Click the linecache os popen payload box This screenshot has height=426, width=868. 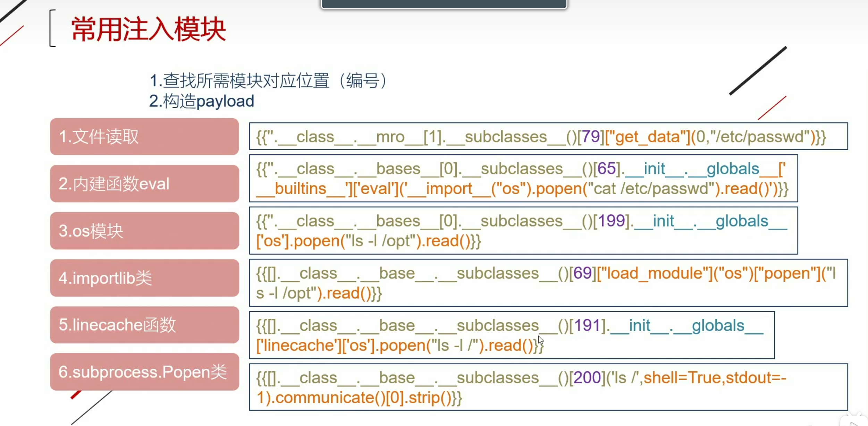pos(511,335)
